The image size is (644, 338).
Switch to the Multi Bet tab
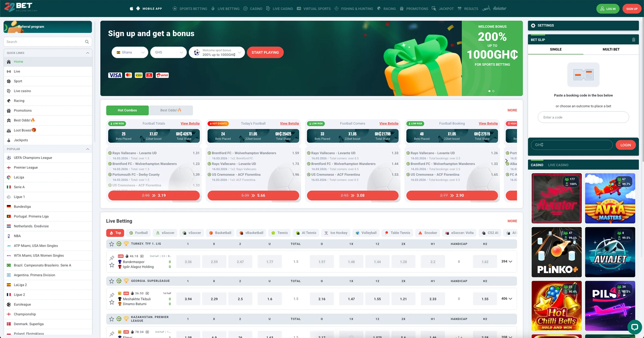611,49
